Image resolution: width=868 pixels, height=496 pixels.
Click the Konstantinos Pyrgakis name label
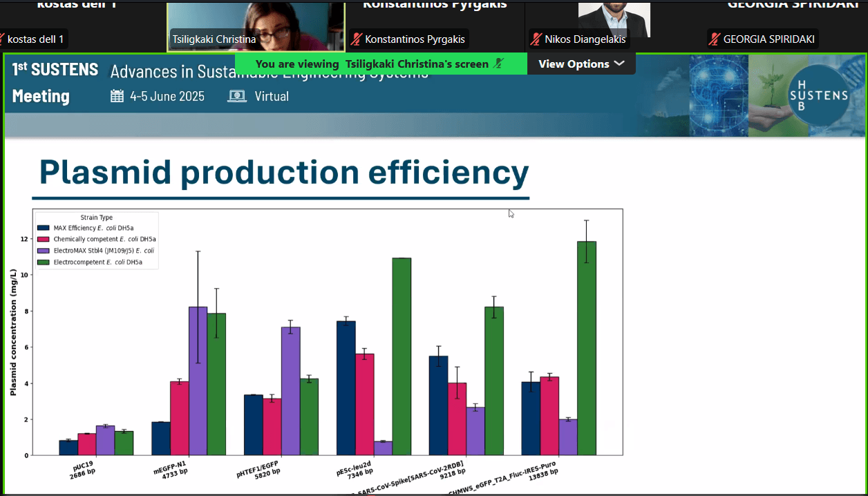pos(415,39)
